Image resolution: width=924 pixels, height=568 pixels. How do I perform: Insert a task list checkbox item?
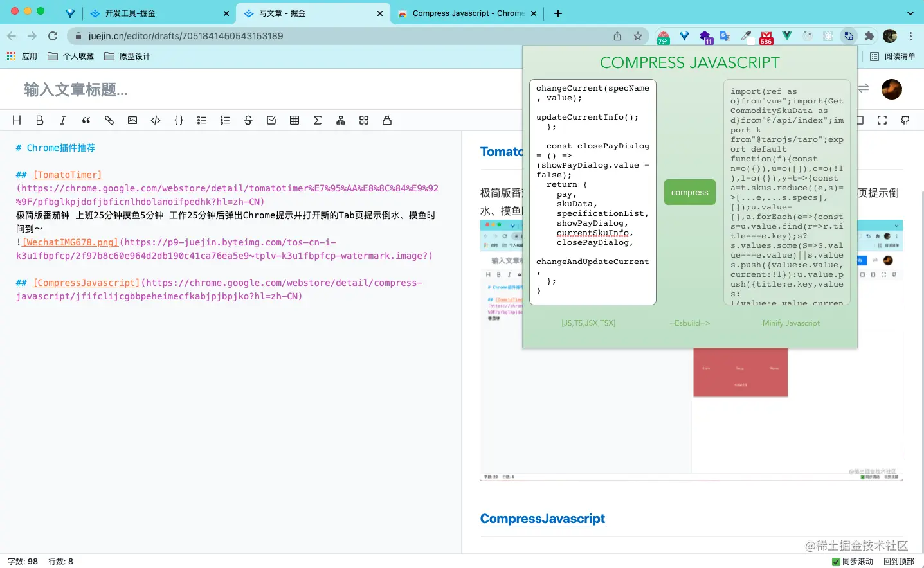[271, 120]
